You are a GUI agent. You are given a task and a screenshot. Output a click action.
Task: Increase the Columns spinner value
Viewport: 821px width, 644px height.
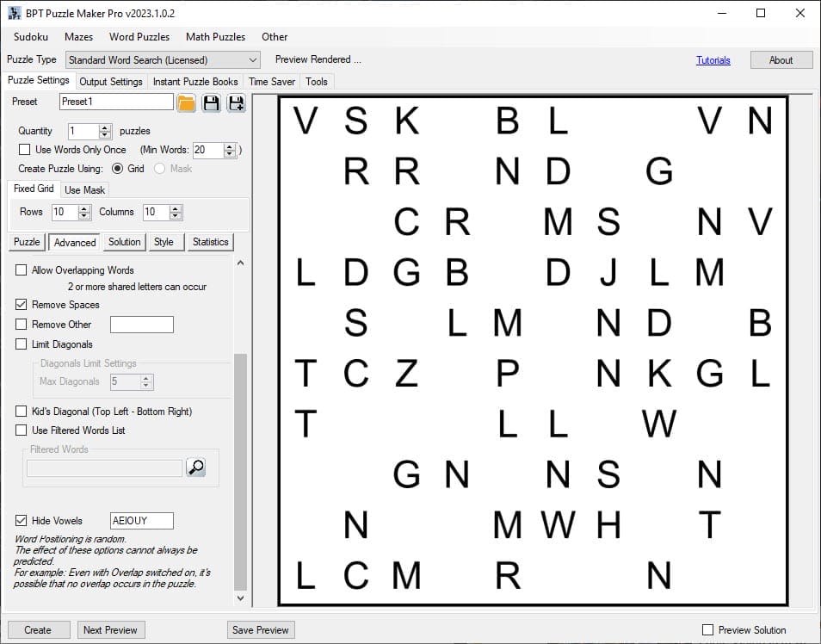pyautogui.click(x=176, y=208)
